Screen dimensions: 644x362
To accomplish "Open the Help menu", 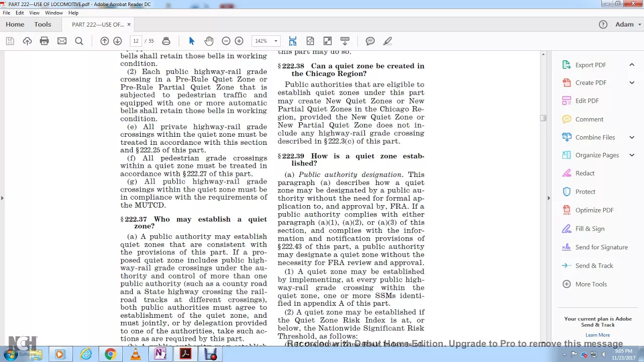I will click(x=73, y=13).
